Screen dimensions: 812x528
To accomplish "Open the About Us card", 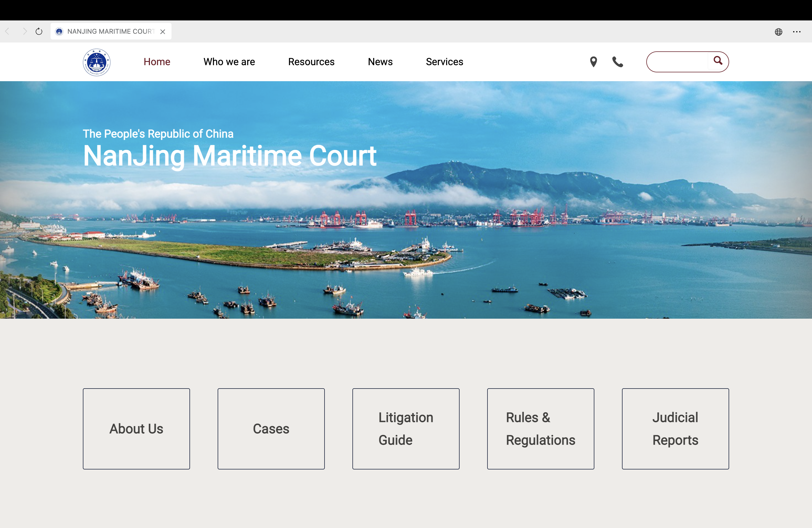I will [x=136, y=429].
